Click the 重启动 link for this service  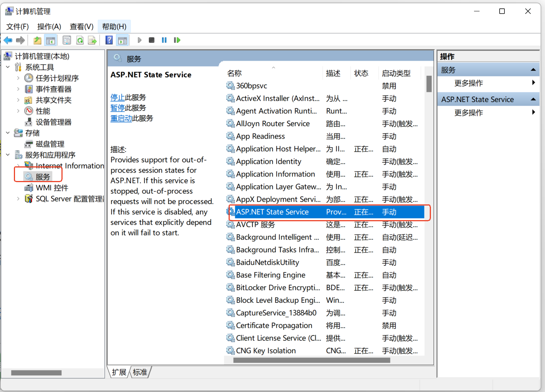[121, 118]
